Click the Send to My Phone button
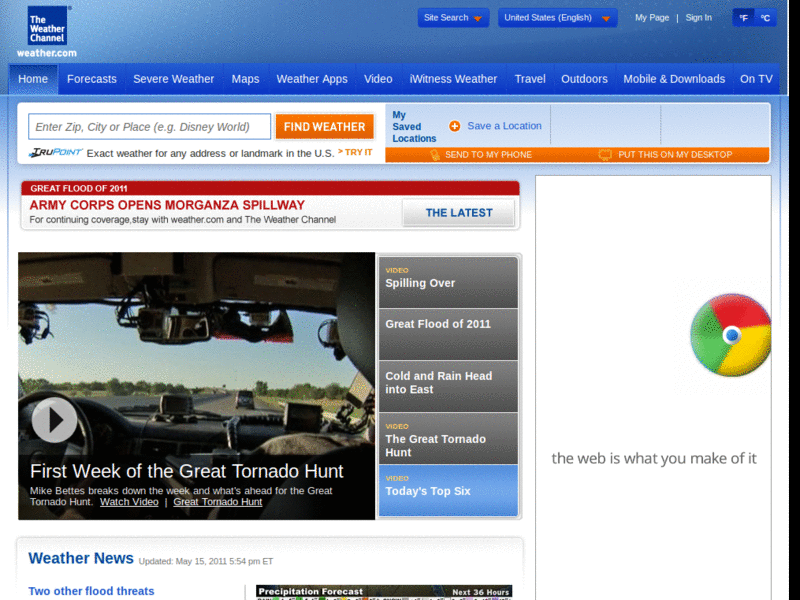Screen dimensions: 800x600 (x=481, y=155)
